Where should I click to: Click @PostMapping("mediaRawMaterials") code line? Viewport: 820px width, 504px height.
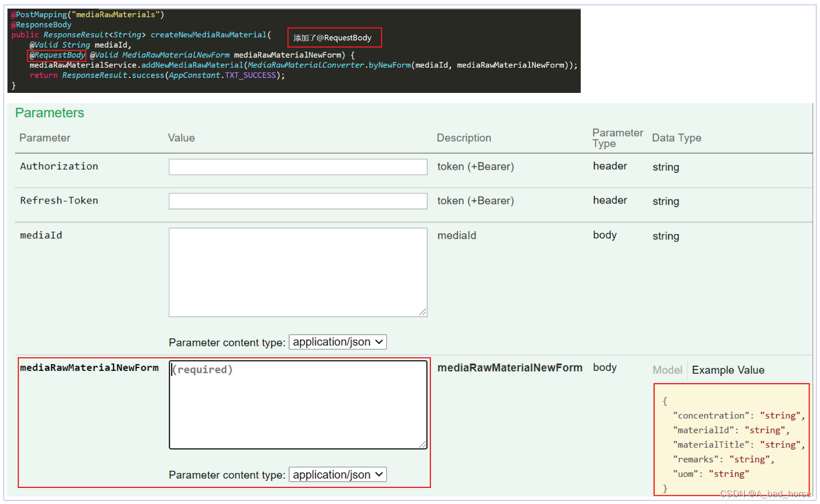point(88,14)
